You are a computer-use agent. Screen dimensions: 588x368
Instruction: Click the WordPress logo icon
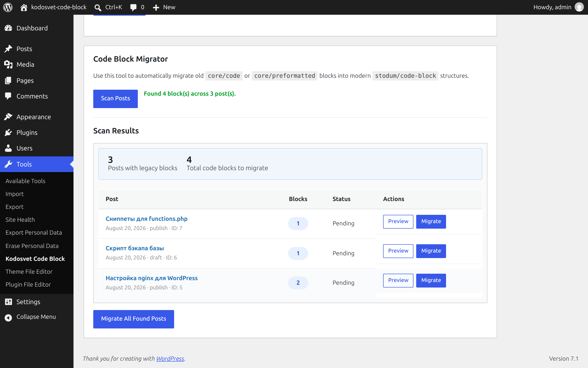(8, 7)
